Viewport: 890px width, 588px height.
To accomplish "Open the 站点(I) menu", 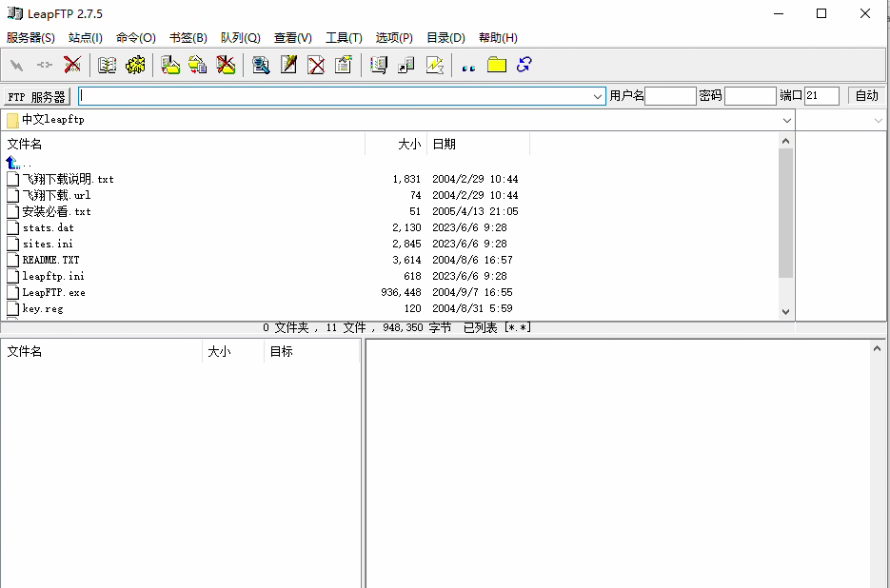I will pos(85,38).
